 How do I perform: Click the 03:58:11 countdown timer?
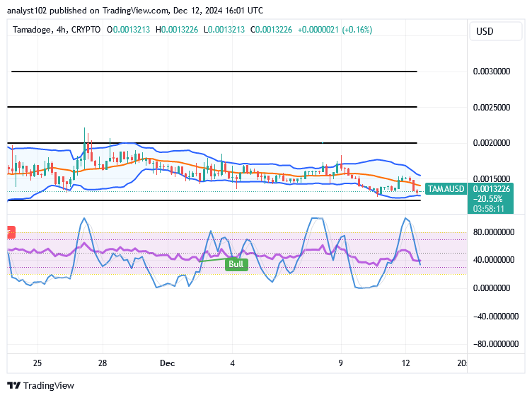[x=489, y=208]
